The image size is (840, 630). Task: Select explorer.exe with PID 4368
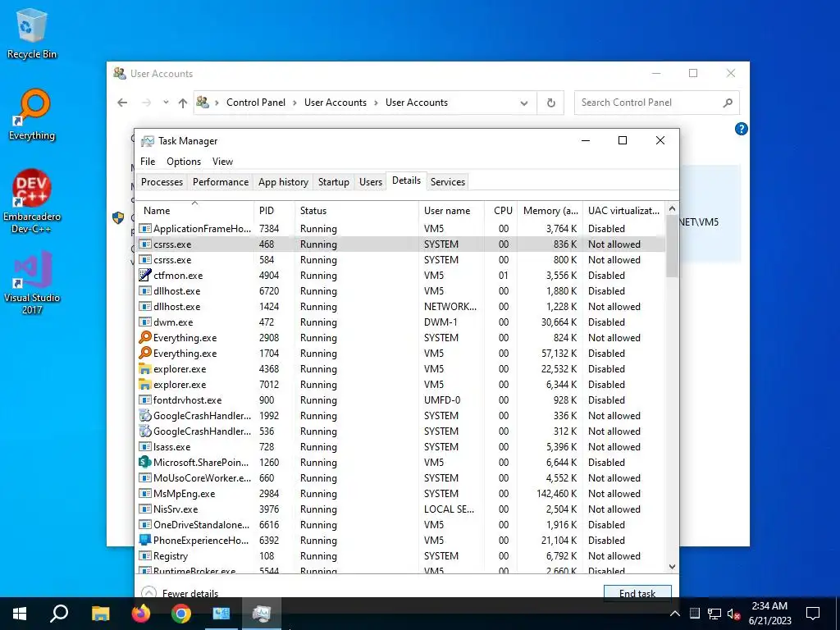coord(400,369)
